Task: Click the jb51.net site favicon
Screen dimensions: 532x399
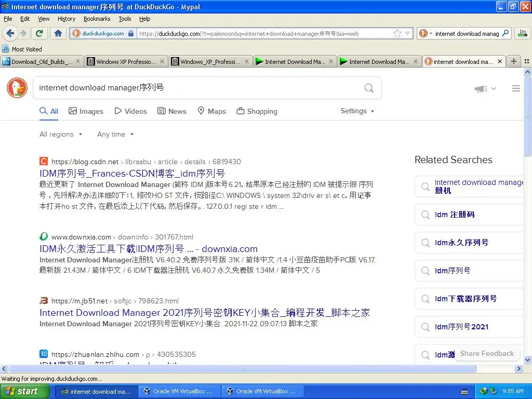Action: (x=44, y=301)
